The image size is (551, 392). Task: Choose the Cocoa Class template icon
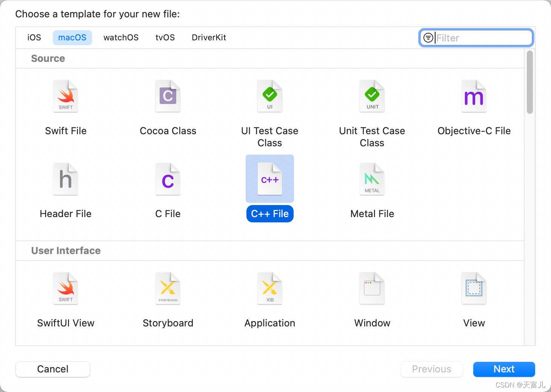tap(168, 96)
